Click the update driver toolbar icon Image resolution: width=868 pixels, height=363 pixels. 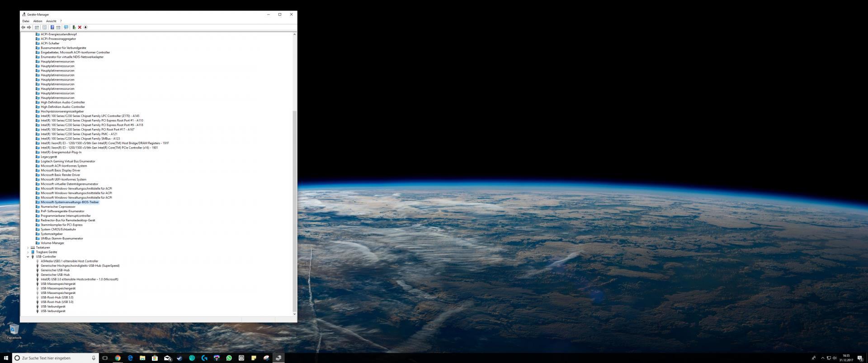tap(74, 27)
